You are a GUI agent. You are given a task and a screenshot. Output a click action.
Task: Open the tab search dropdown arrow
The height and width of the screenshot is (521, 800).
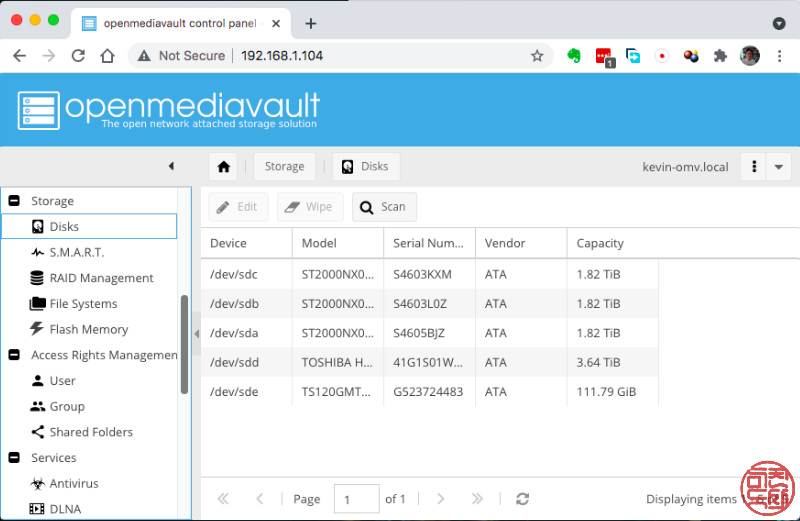[x=779, y=23]
